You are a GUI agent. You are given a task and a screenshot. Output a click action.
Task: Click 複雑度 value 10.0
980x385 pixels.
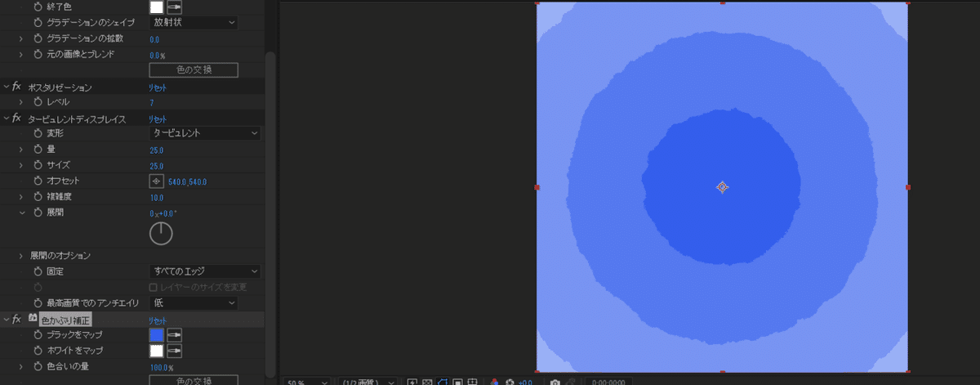(156, 198)
